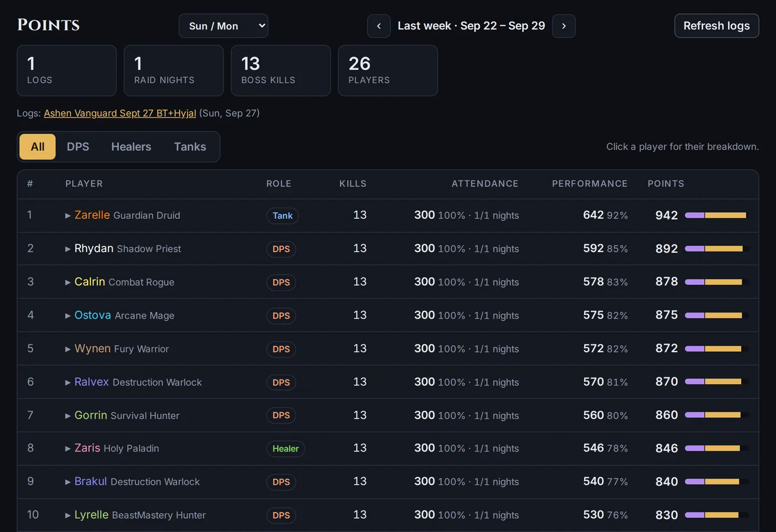Click the player name Brakul
This screenshot has width=776, height=532.
[x=91, y=481]
